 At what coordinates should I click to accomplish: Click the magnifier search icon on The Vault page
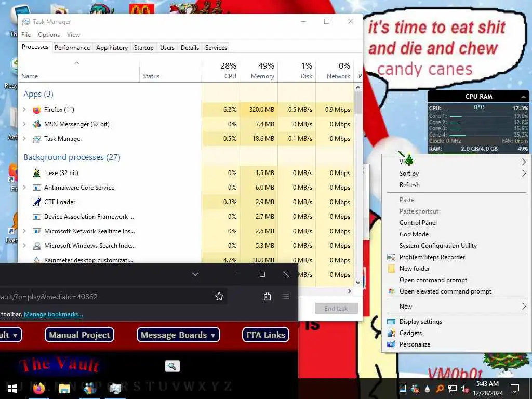[172, 366]
